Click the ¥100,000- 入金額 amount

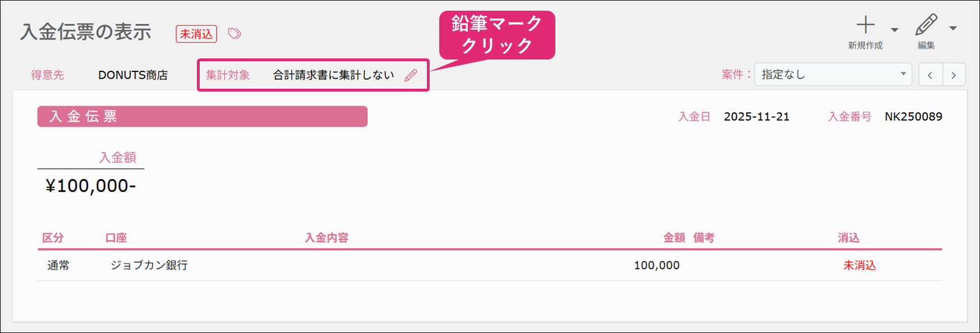[x=91, y=186]
